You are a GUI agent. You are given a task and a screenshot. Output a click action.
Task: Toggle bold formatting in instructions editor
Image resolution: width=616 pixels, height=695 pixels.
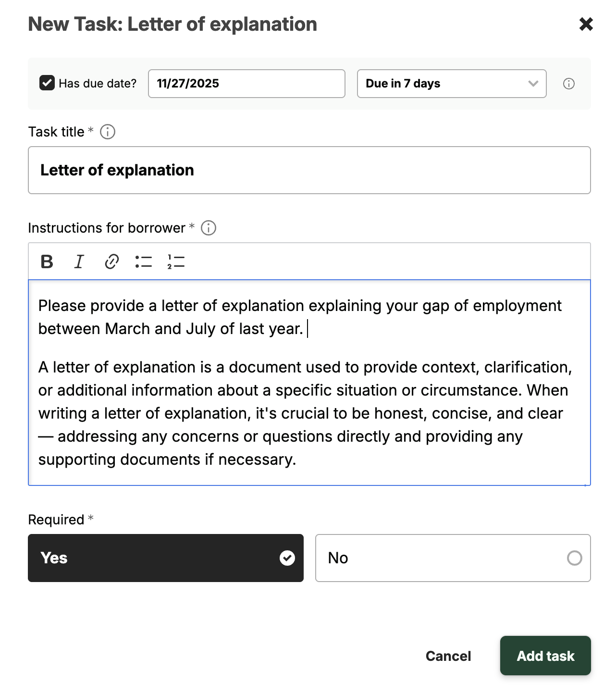(x=47, y=261)
